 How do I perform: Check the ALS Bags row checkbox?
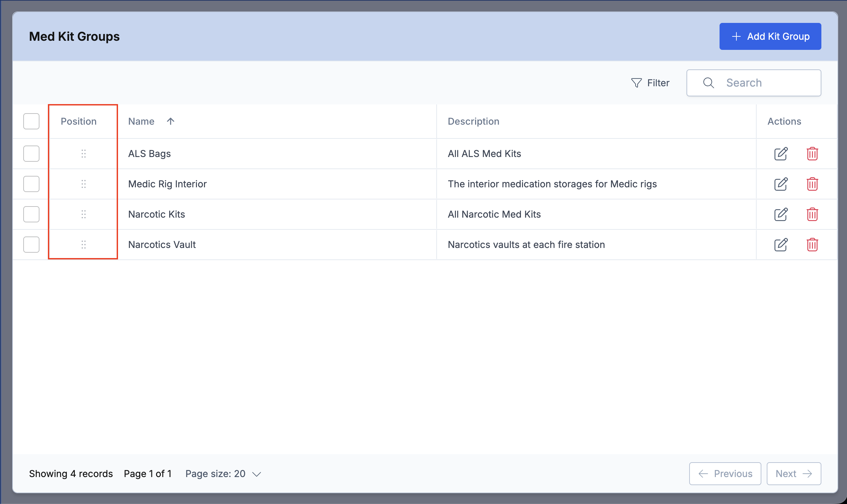tap(31, 154)
